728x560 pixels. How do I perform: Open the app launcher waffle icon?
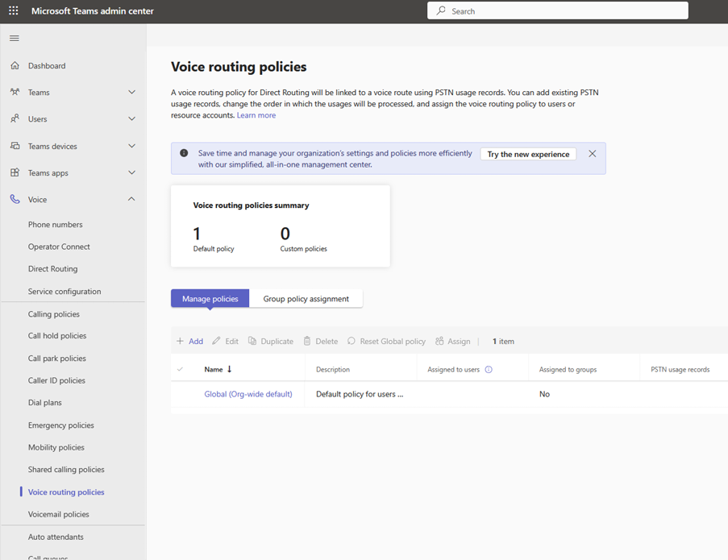point(14,10)
